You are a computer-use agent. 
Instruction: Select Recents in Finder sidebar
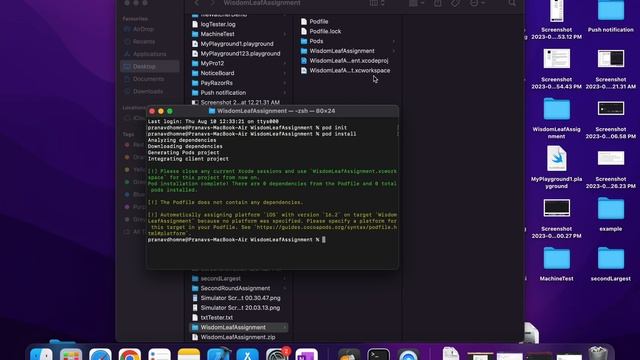pos(149,42)
